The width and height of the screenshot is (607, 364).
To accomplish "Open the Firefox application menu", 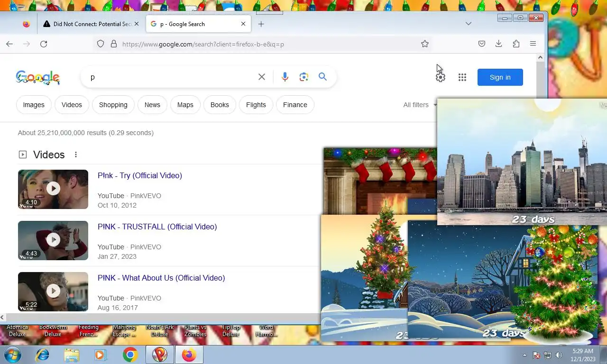I will tap(533, 44).
